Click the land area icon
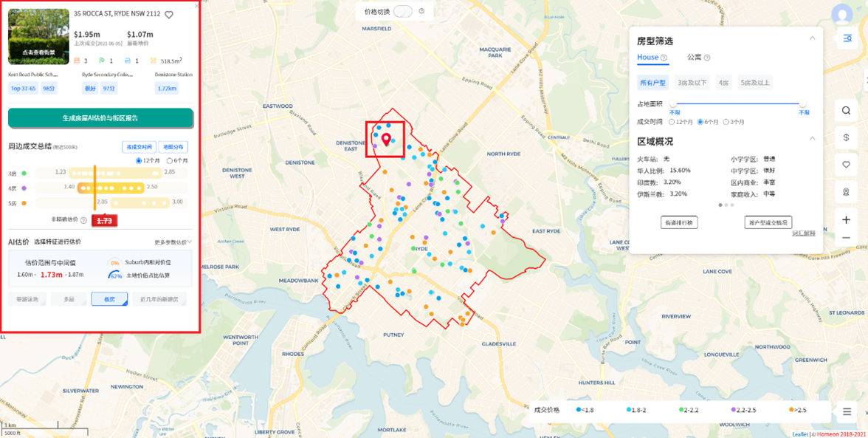 click(154, 61)
